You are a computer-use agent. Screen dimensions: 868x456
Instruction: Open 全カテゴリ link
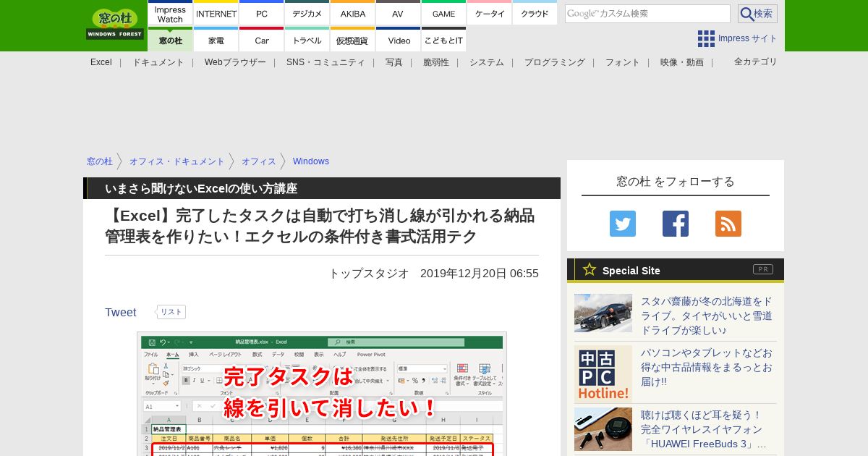pyautogui.click(x=756, y=62)
